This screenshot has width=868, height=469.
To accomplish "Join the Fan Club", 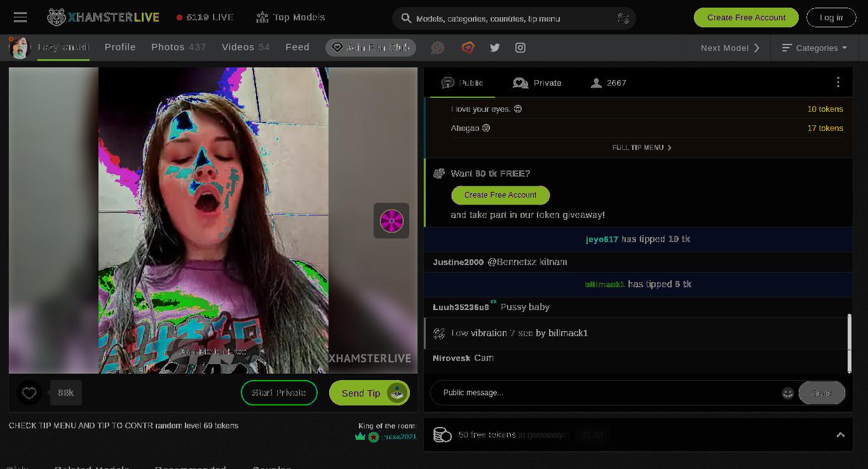I will pyautogui.click(x=370, y=48).
